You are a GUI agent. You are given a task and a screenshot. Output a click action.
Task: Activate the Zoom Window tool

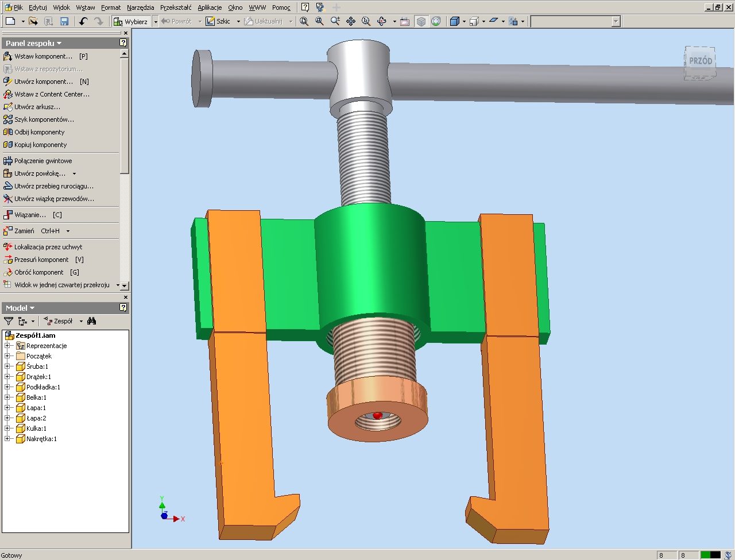click(x=320, y=21)
